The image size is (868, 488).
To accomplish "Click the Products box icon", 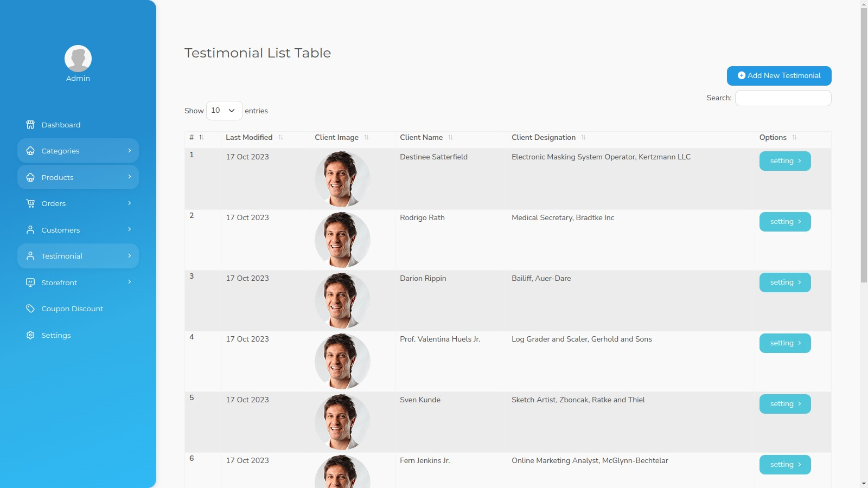I will 30,177.
